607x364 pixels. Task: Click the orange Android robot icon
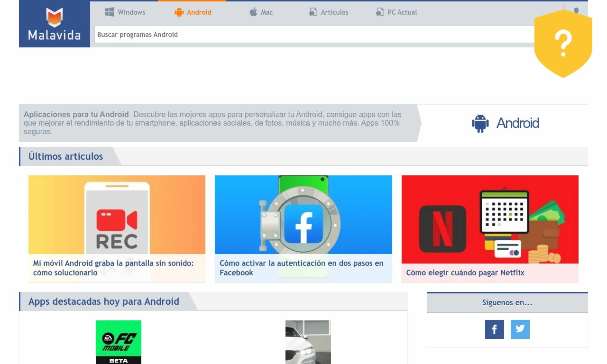point(179,12)
